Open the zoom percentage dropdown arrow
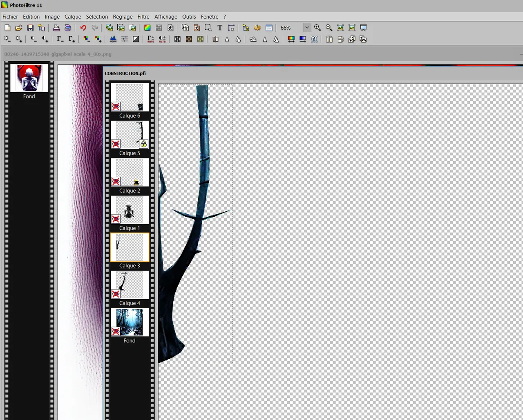This screenshot has width=523, height=420. point(307,28)
